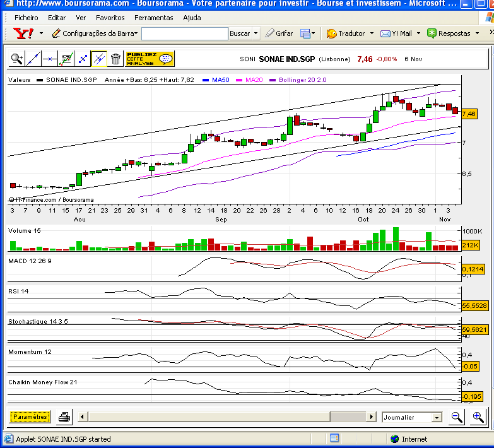This screenshot has width=494, height=448.
Task: Open the Ficheiro menu
Action: pos(26,18)
